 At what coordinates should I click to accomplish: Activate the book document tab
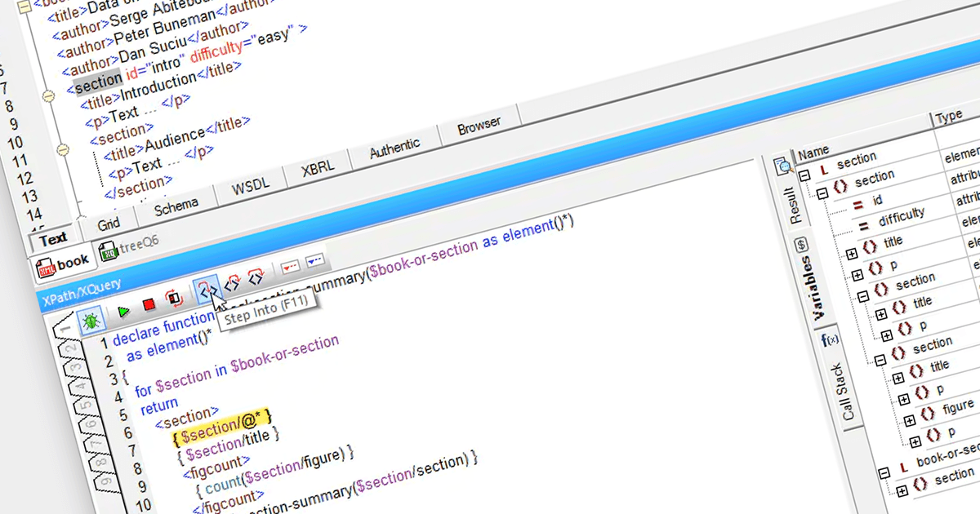(x=64, y=264)
